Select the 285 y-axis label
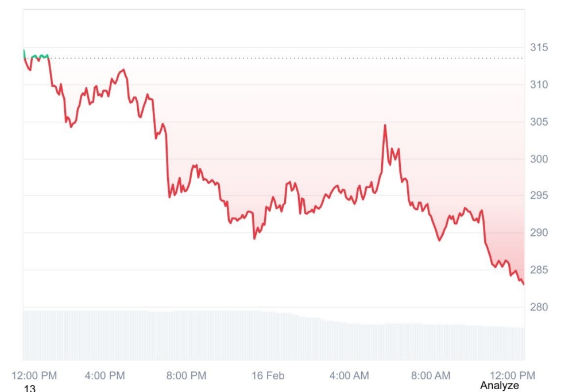 coord(538,270)
